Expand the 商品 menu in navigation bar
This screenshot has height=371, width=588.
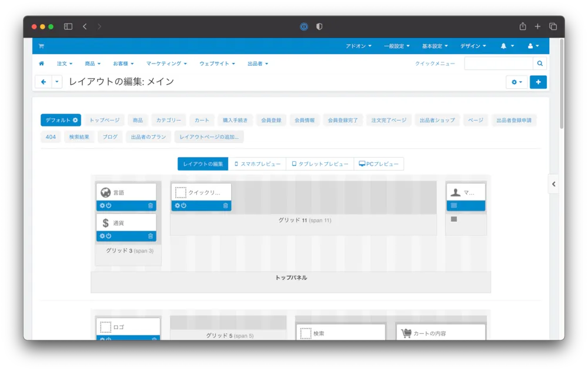(x=93, y=63)
